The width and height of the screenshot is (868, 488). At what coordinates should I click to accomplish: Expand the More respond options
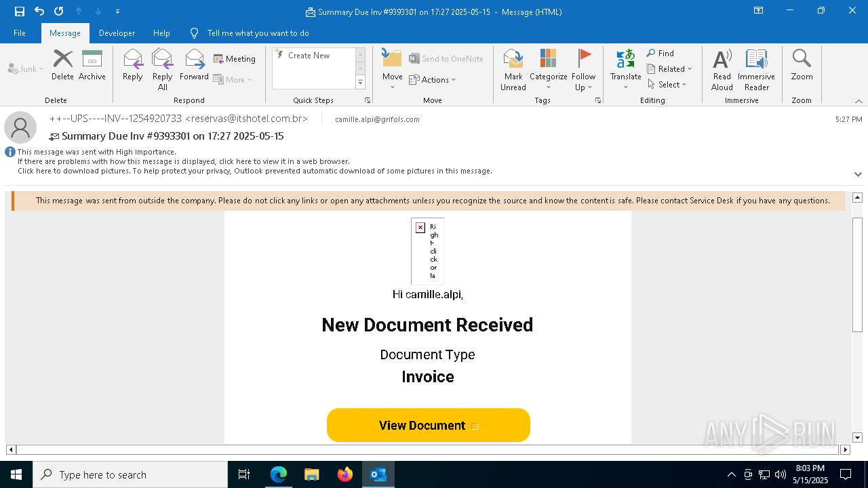233,79
